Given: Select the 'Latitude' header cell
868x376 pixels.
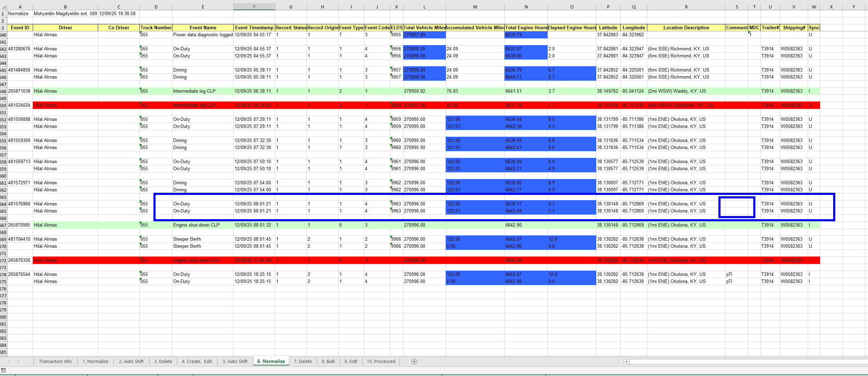Looking at the screenshot, I should (608, 28).
